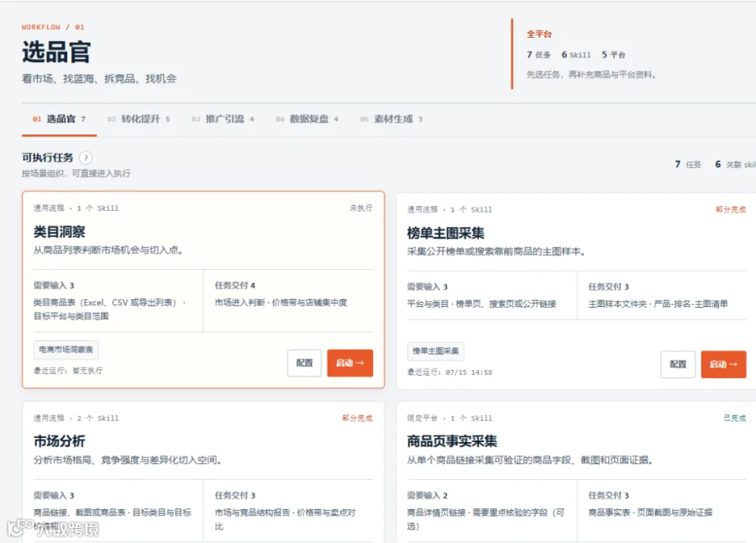Click 配置 on the 榜单主图采集 card

point(678,365)
